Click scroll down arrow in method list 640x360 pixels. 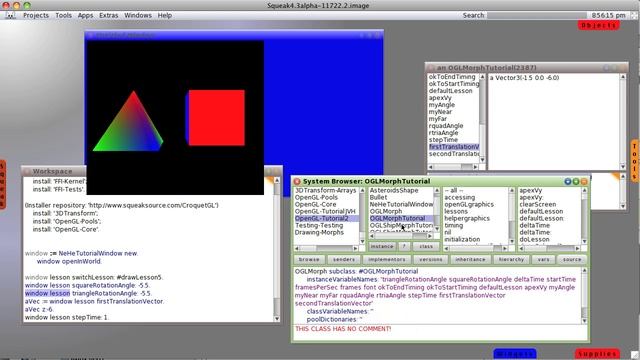584,241
